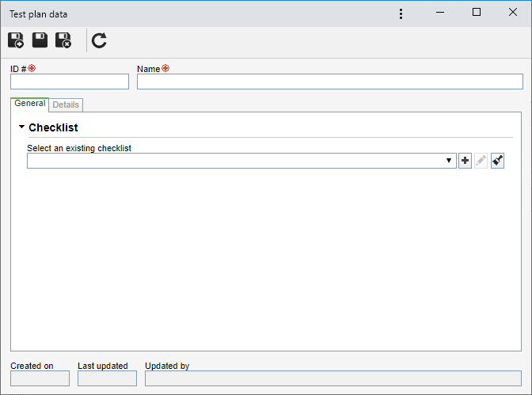Refresh the test plan data

point(99,40)
